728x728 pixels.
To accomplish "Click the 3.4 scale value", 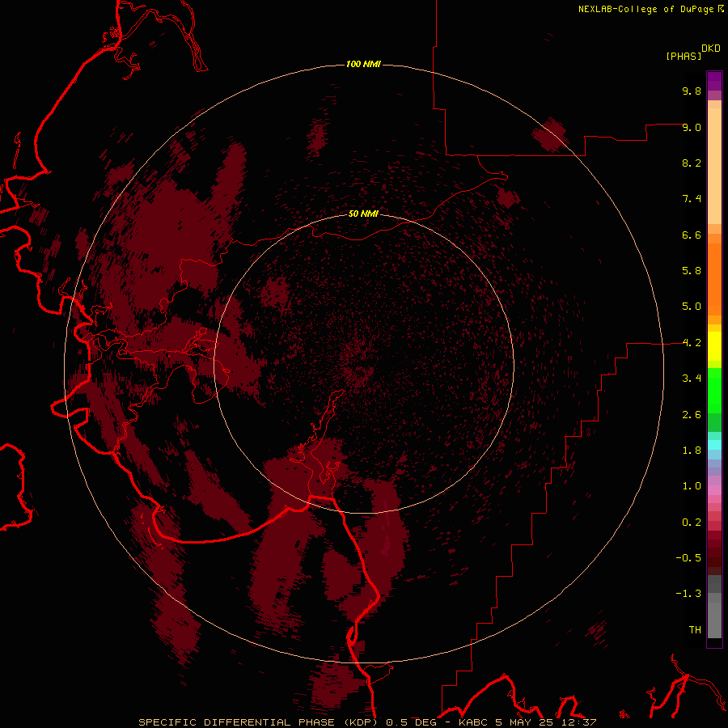I will [692, 379].
